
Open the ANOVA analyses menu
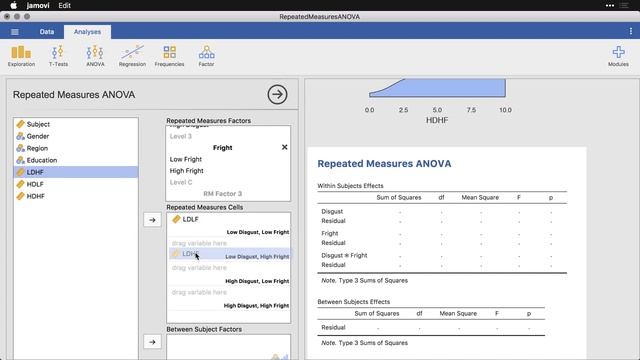click(x=95, y=56)
